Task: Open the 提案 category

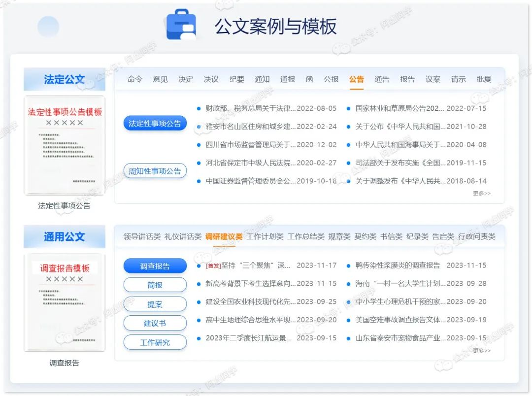Action: tap(155, 304)
